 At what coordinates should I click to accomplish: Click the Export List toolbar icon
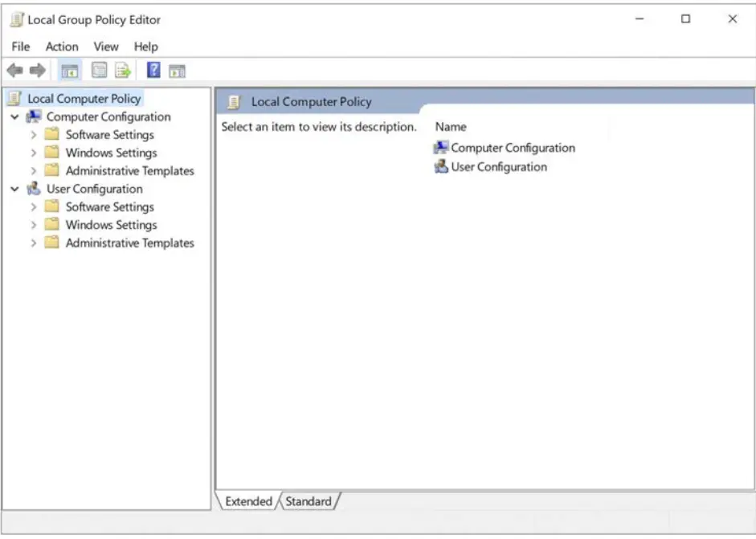(122, 71)
